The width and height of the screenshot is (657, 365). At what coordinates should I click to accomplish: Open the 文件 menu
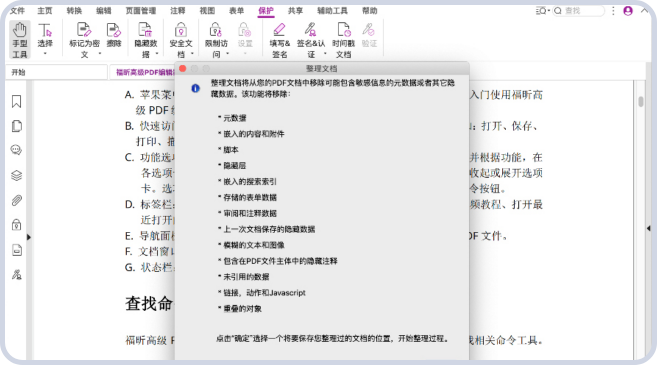pyautogui.click(x=17, y=11)
